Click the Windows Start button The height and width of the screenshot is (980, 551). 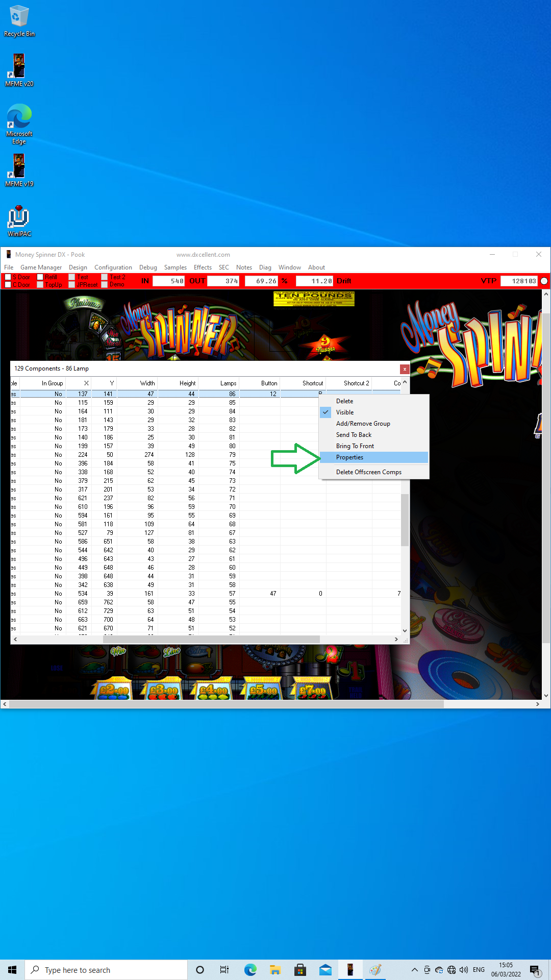(12, 970)
